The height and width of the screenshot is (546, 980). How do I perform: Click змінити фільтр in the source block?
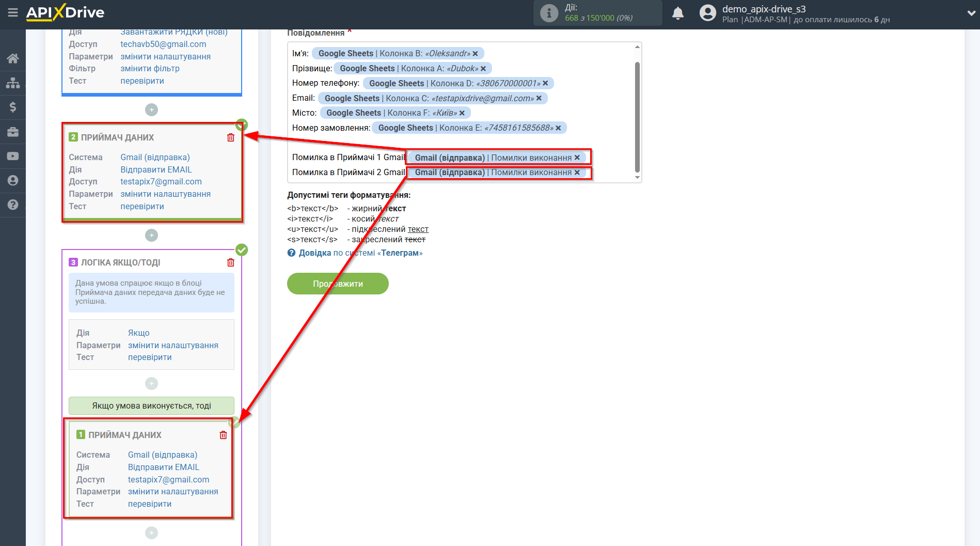pyautogui.click(x=150, y=68)
